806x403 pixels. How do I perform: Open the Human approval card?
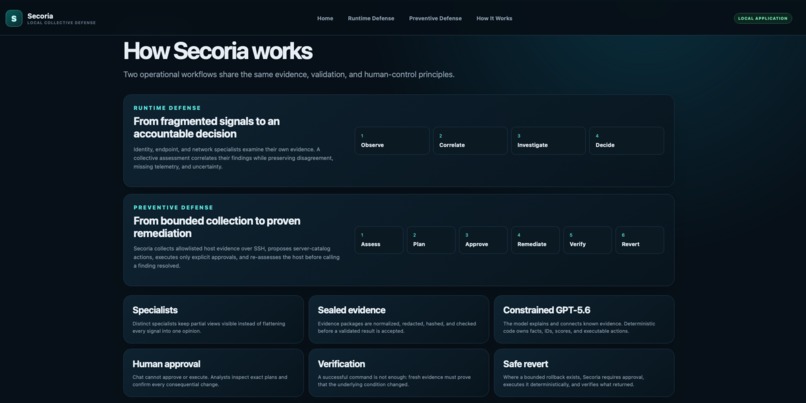(x=213, y=373)
